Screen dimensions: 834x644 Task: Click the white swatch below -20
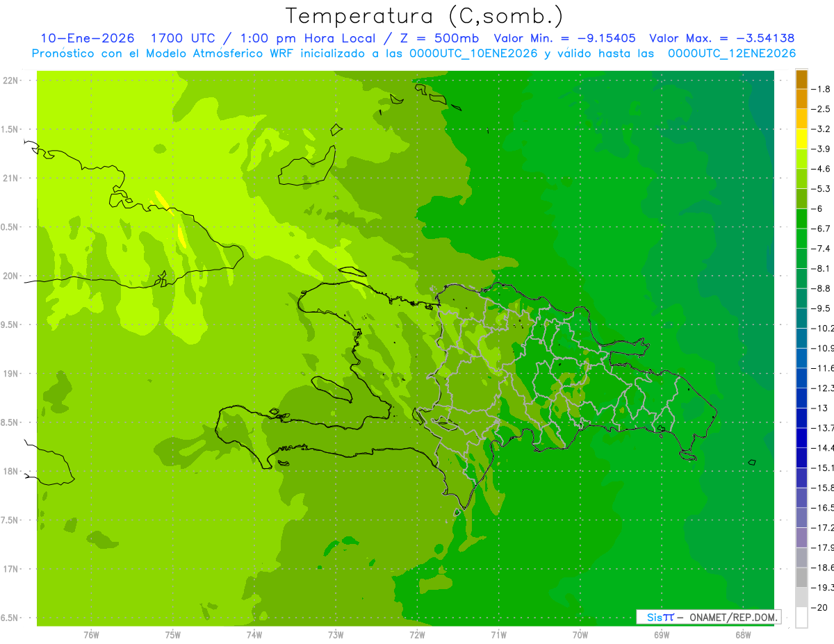click(x=801, y=617)
